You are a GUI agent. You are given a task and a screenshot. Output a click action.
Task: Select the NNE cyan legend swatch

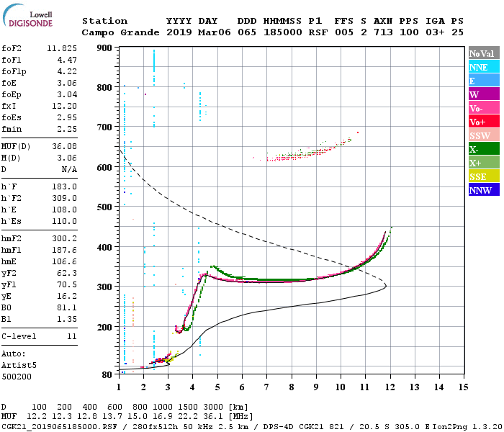[484, 67]
